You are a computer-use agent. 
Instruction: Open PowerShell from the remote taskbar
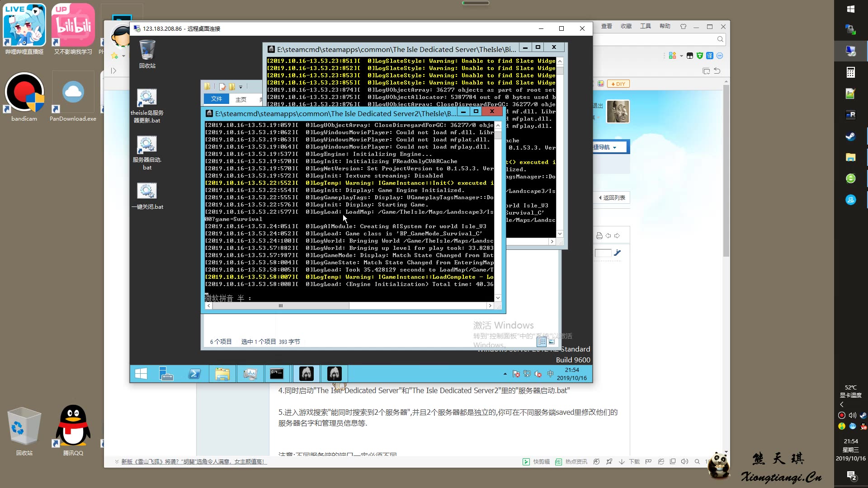tap(194, 374)
